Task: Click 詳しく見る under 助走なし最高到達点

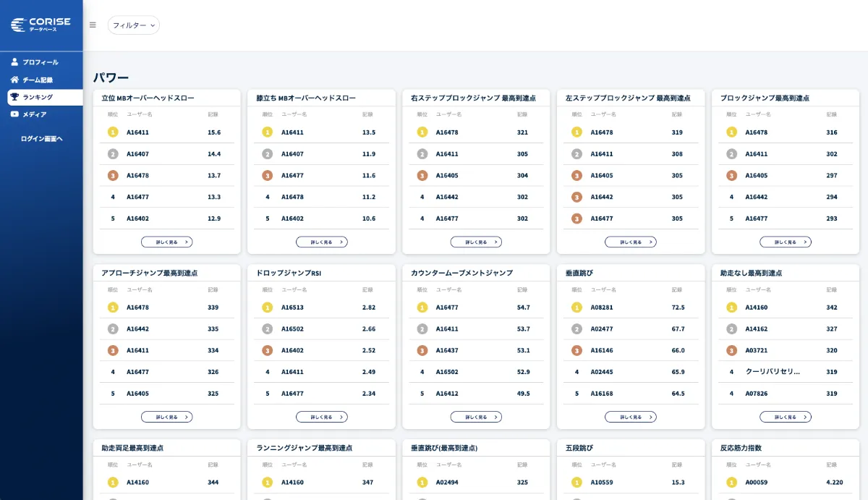Action: 786,417
